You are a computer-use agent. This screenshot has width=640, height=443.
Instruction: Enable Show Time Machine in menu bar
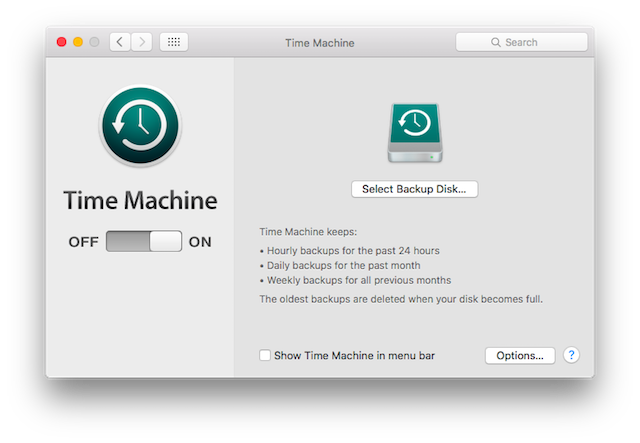click(x=265, y=355)
